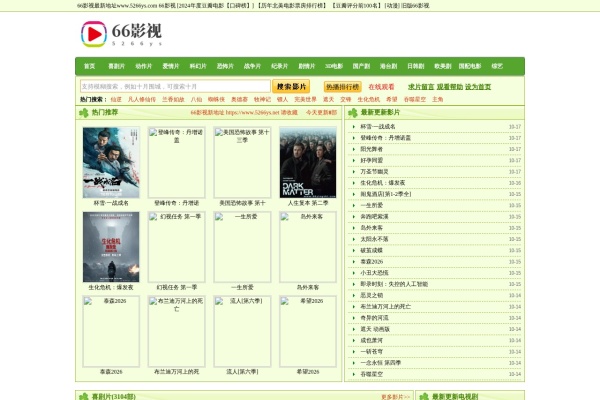
Task: Open the 杯雪·一战成名 movie poster
Action: [111, 163]
